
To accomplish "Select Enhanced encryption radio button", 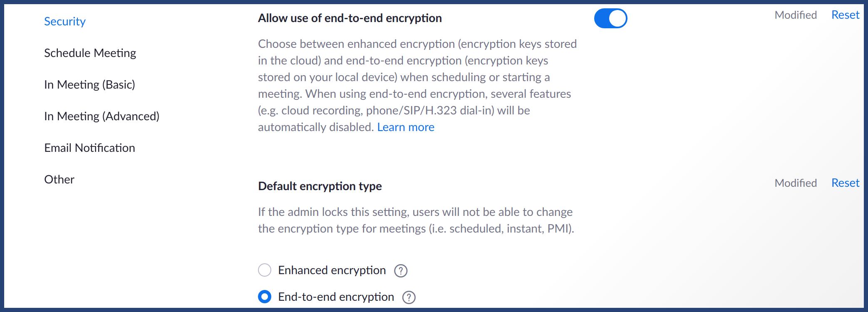I will tap(265, 270).
